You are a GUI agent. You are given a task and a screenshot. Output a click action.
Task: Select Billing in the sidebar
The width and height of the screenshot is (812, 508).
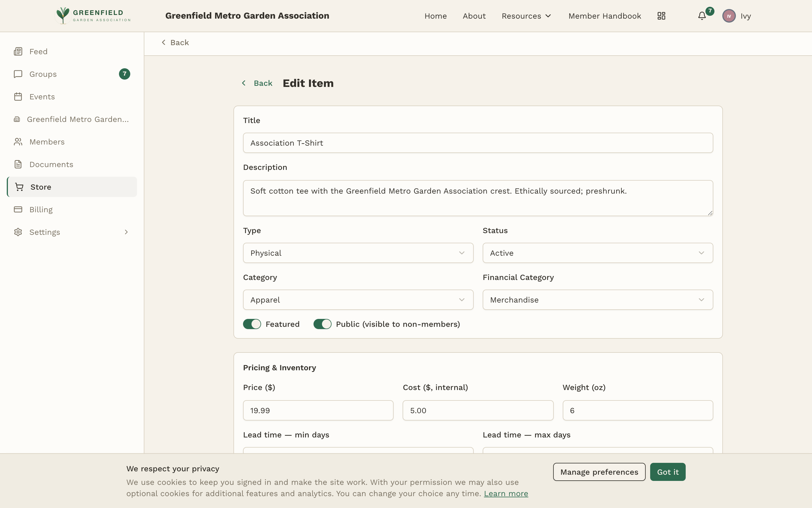(x=72, y=209)
